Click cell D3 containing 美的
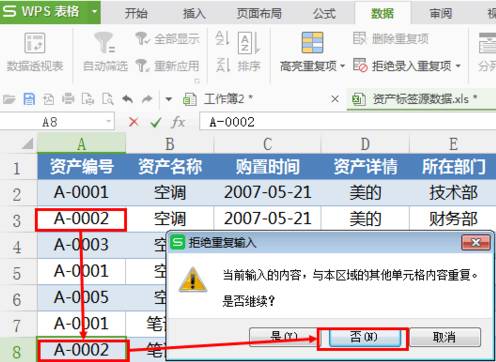Image resolution: width=496 pixels, height=362 pixels. click(x=365, y=219)
